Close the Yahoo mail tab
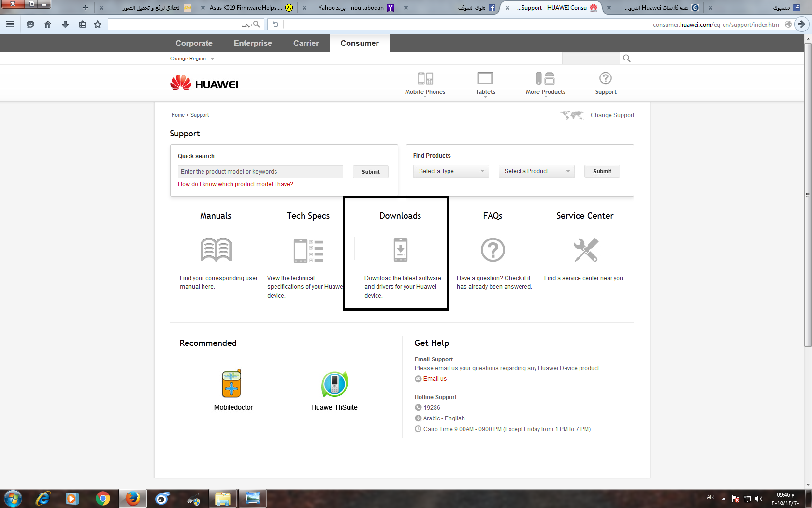This screenshot has height=508, width=812. (x=304, y=8)
